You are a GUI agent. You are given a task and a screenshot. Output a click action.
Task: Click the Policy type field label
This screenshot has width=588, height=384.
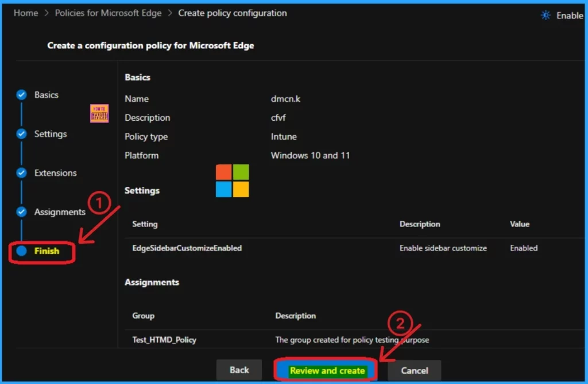click(146, 136)
